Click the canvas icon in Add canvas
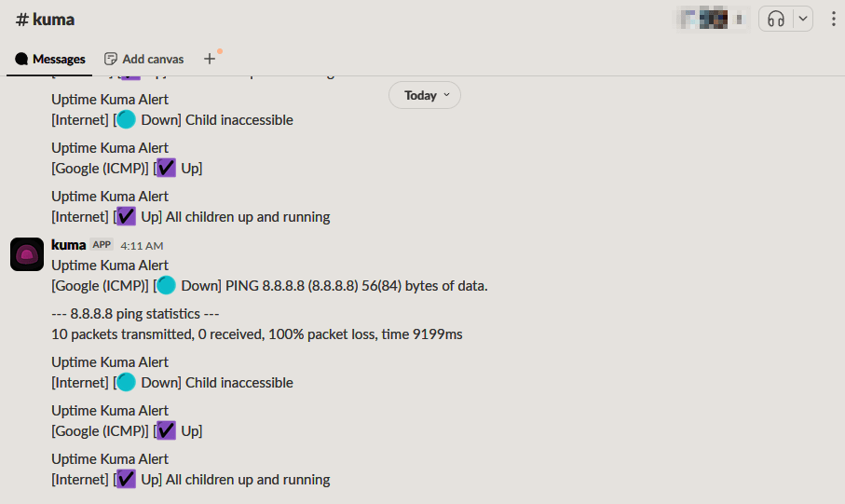Image resolution: width=845 pixels, height=504 pixels. (111, 59)
